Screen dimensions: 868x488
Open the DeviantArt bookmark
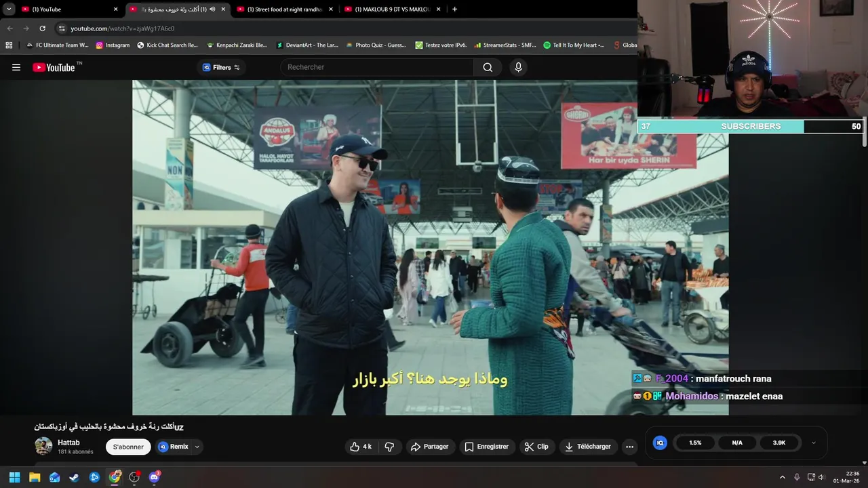tap(307, 45)
